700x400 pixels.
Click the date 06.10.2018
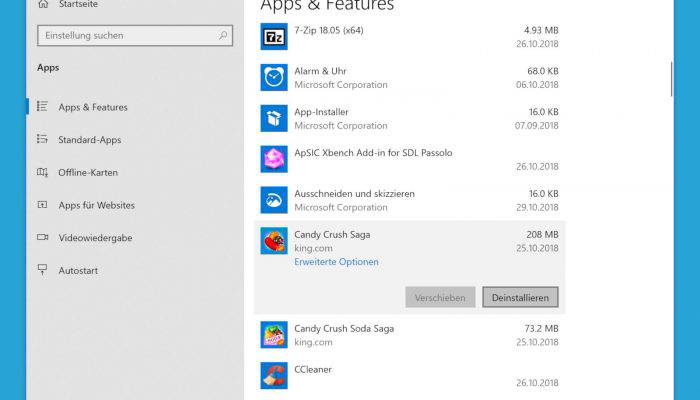coord(537,85)
